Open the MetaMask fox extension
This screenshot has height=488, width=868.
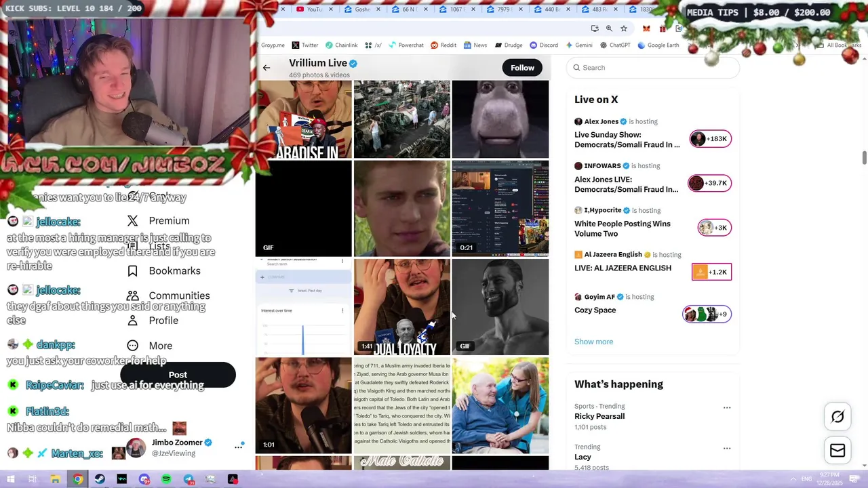click(x=646, y=28)
